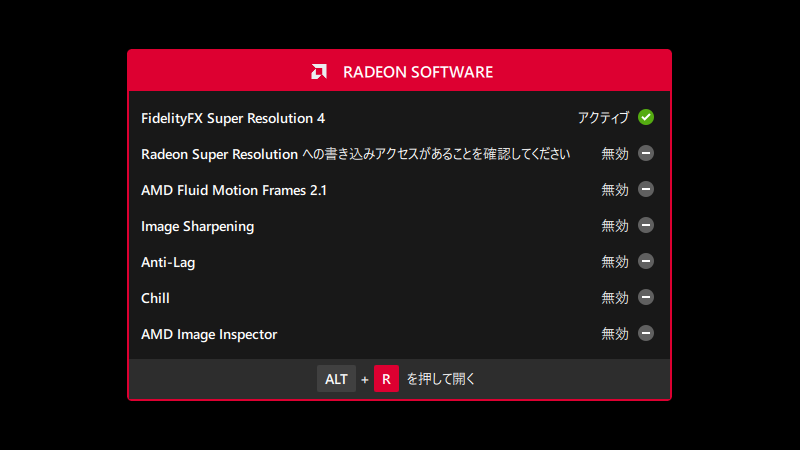The image size is (800, 450).
Task: Click the red R key badge
Action: point(386,379)
